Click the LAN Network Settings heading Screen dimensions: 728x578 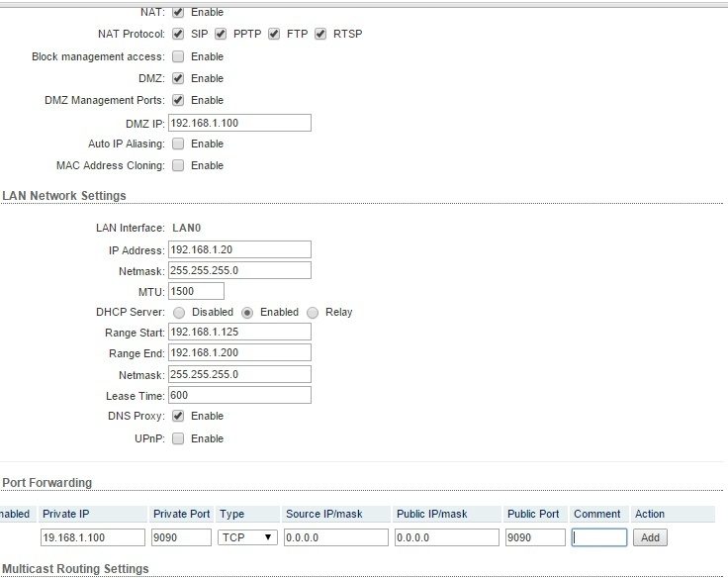[x=64, y=196]
